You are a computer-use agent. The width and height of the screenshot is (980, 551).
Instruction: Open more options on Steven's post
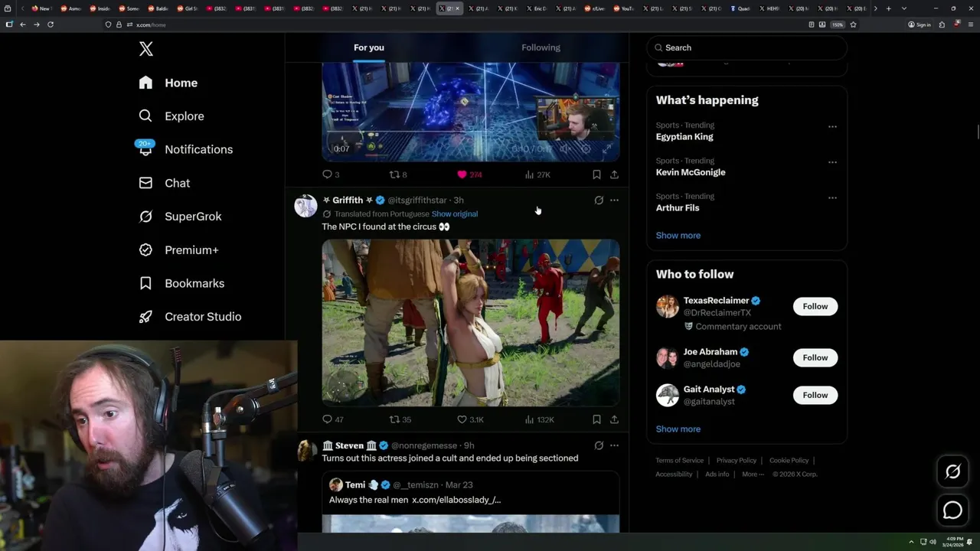tap(614, 445)
